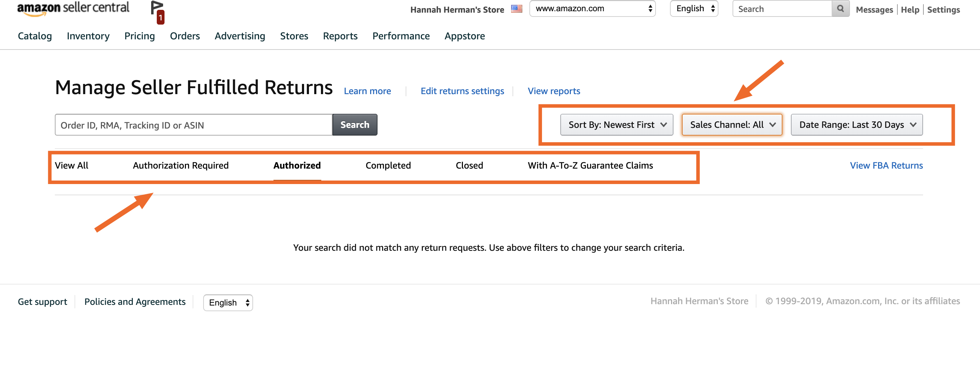
Task: Open the notifications flag icon
Action: click(157, 12)
